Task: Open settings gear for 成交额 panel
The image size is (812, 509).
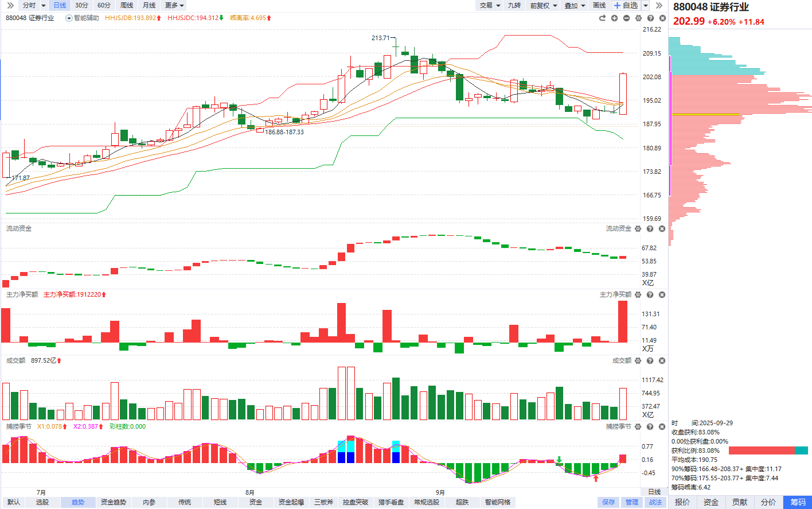Action: point(638,361)
